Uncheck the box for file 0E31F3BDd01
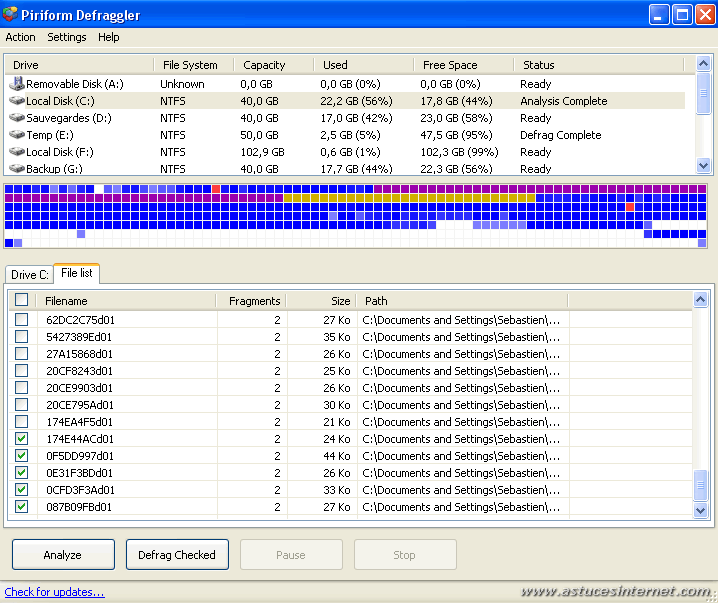718x603 pixels. point(22,473)
